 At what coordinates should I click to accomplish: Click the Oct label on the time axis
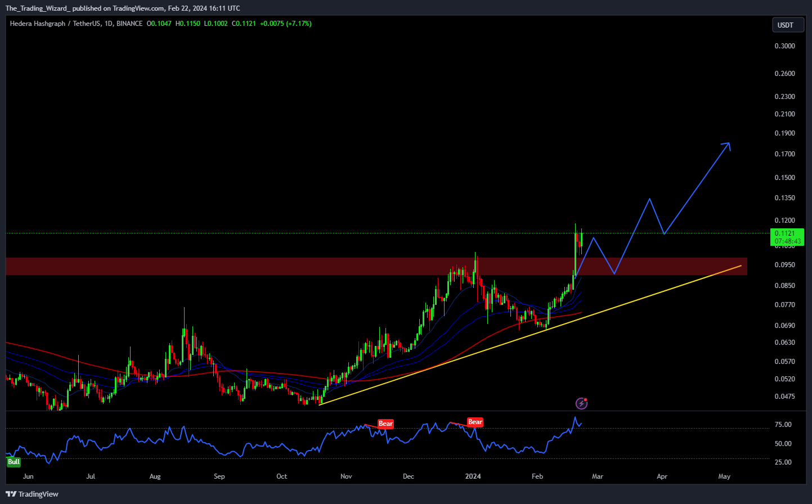coord(282,476)
